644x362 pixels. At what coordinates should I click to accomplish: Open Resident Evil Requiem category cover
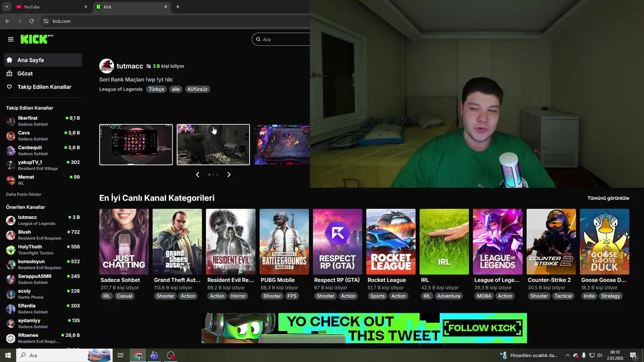pos(230,241)
